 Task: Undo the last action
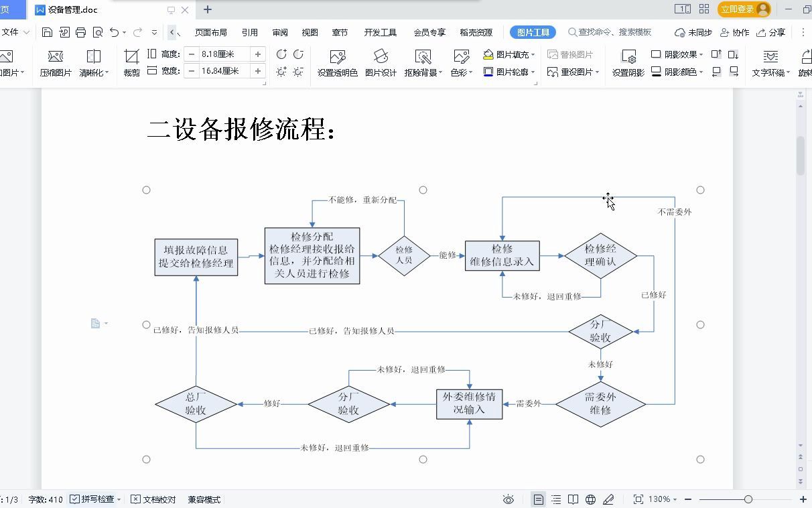click(x=115, y=32)
